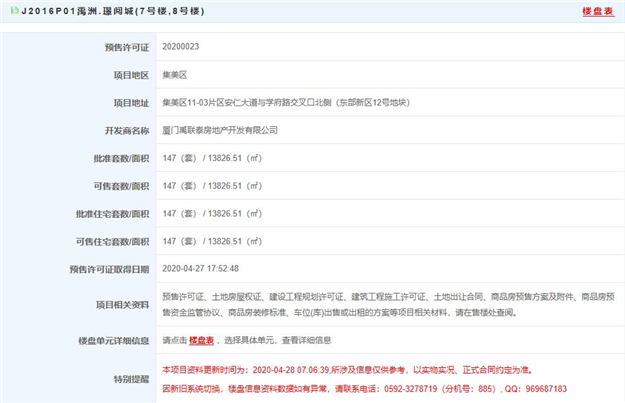The image size is (625, 403).
Task: Select the value in 批准住宅套数/面积 row
Action: click(212, 214)
